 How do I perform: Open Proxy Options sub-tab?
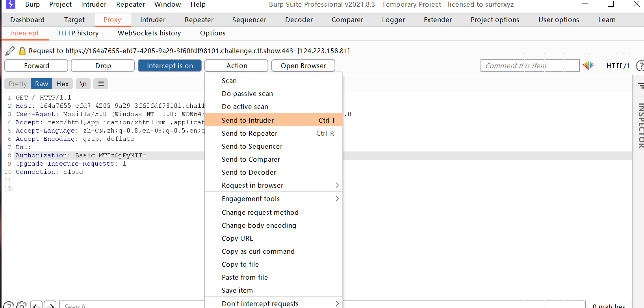pyautogui.click(x=213, y=33)
